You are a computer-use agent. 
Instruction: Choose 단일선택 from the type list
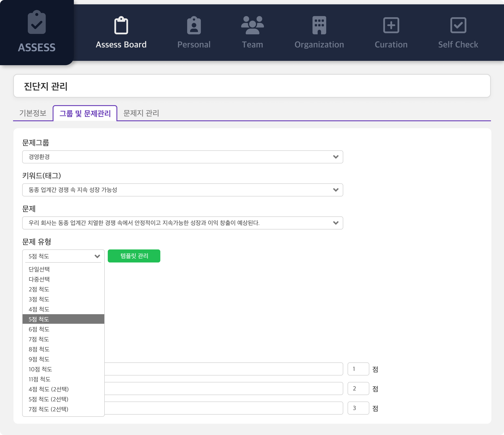[39, 269]
